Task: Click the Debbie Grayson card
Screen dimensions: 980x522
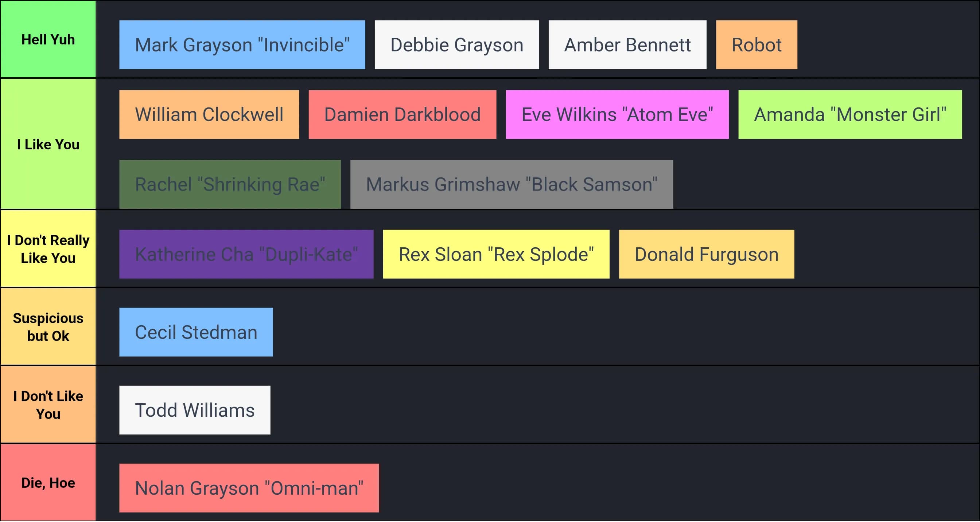Action: pyautogui.click(x=456, y=45)
